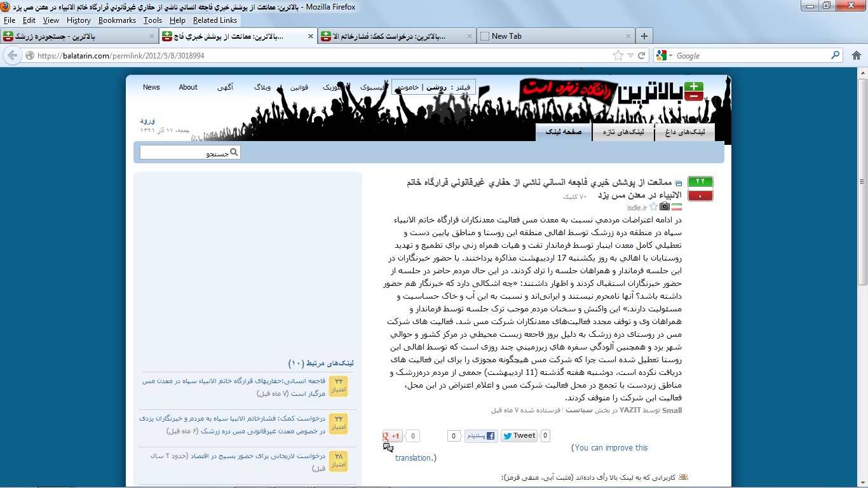Upvote the article with the green vote icon

coord(700,181)
